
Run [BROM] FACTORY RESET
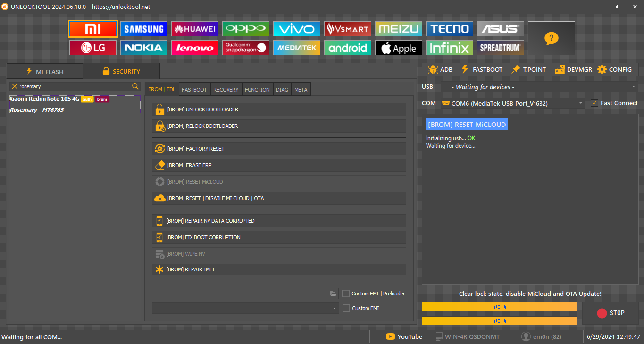coord(279,149)
